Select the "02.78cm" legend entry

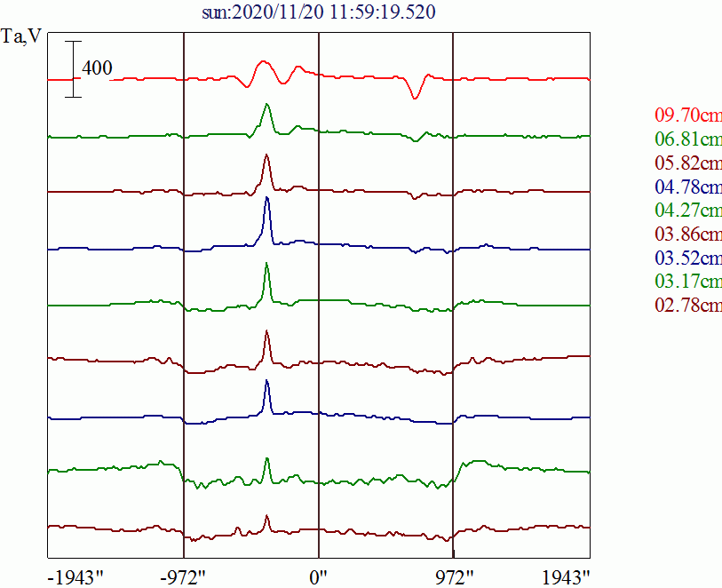pos(688,305)
